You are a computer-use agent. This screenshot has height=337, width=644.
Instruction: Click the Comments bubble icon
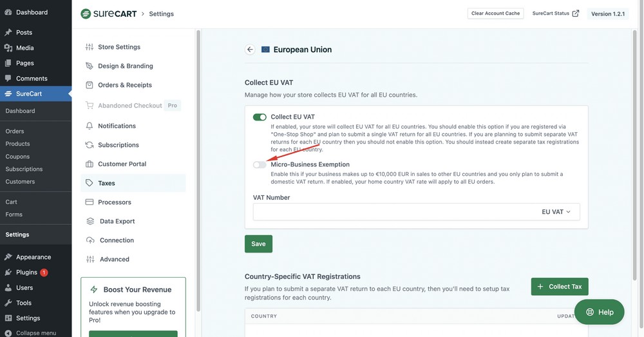[x=8, y=78]
